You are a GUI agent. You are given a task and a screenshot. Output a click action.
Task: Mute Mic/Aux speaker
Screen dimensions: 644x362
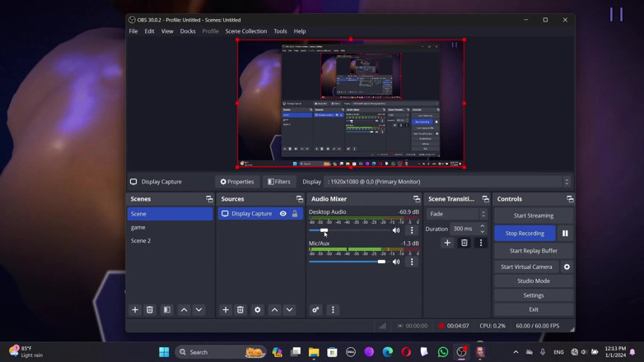coord(396,262)
